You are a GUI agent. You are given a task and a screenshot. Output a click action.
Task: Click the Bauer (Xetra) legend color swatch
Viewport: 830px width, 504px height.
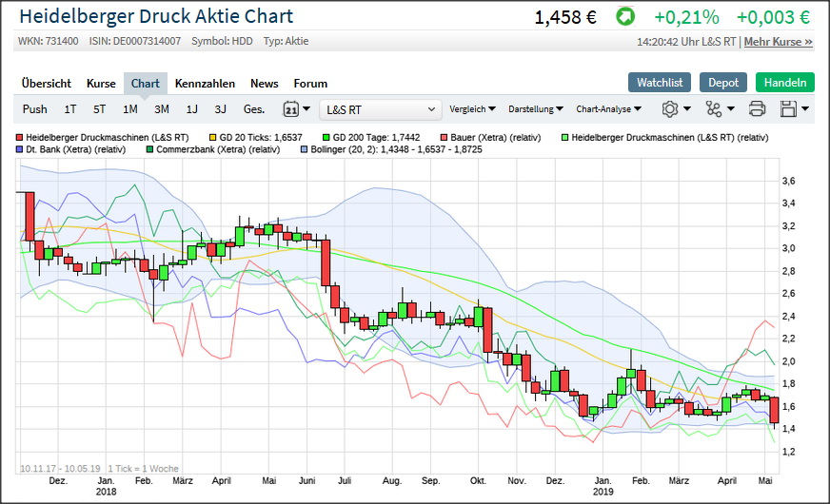[445, 138]
